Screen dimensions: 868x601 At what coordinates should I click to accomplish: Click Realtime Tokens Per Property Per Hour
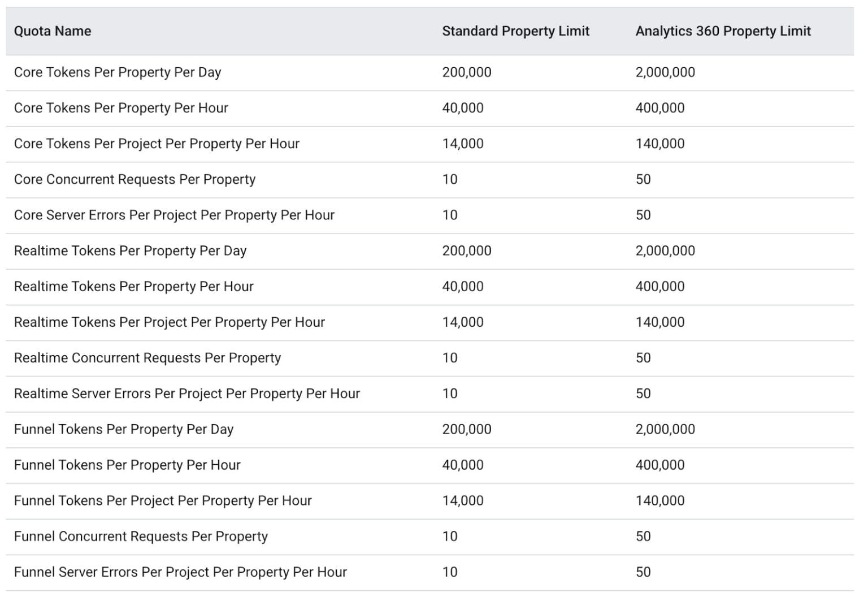coord(134,287)
